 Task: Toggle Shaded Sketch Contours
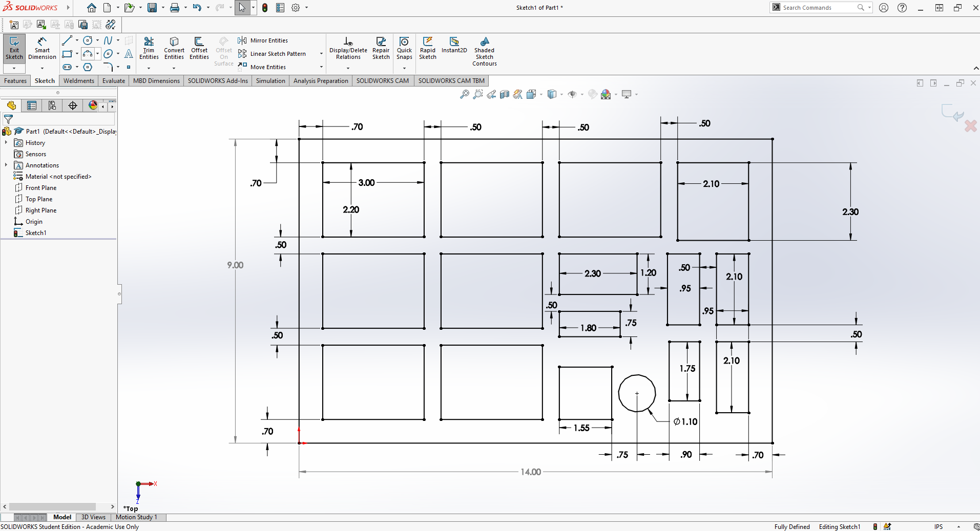(x=485, y=51)
